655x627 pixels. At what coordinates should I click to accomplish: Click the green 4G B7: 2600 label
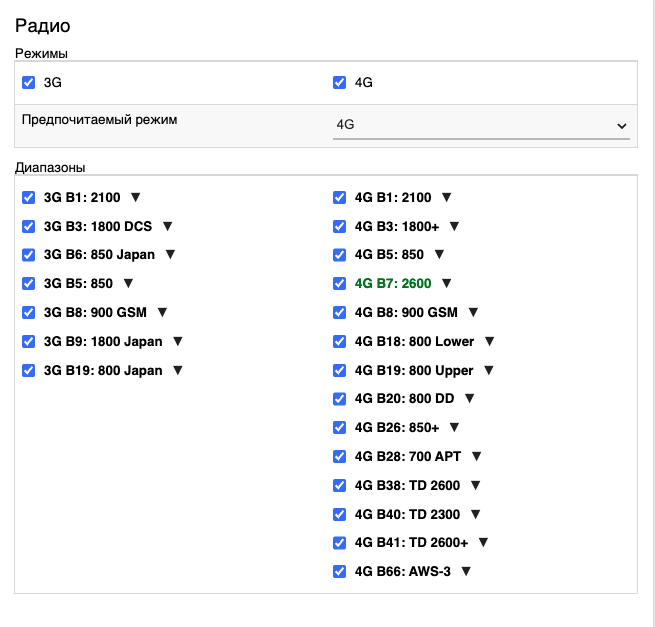[393, 284]
